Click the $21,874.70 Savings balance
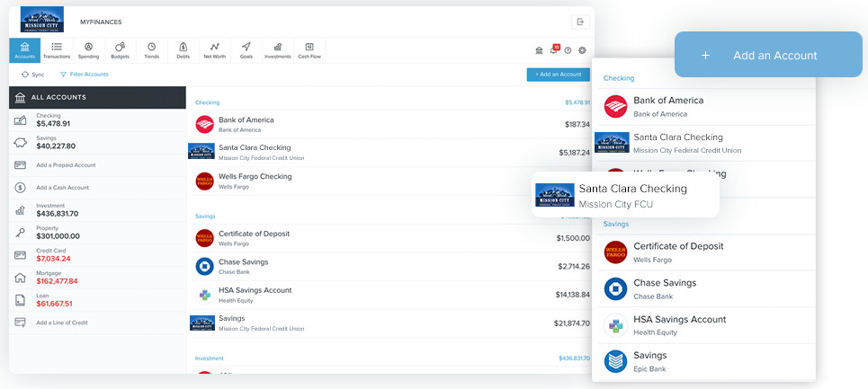Screen dimensions: 868x389 click(572, 323)
